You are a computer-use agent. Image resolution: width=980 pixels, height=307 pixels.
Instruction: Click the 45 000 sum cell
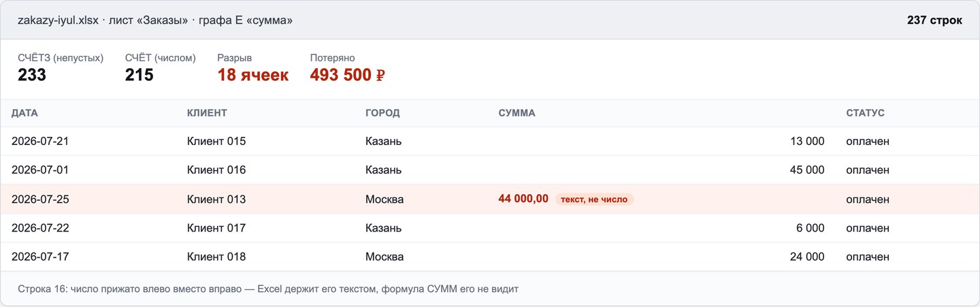(807, 170)
